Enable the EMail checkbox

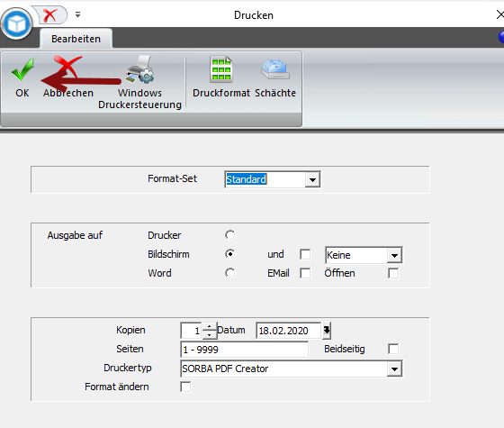pos(305,273)
